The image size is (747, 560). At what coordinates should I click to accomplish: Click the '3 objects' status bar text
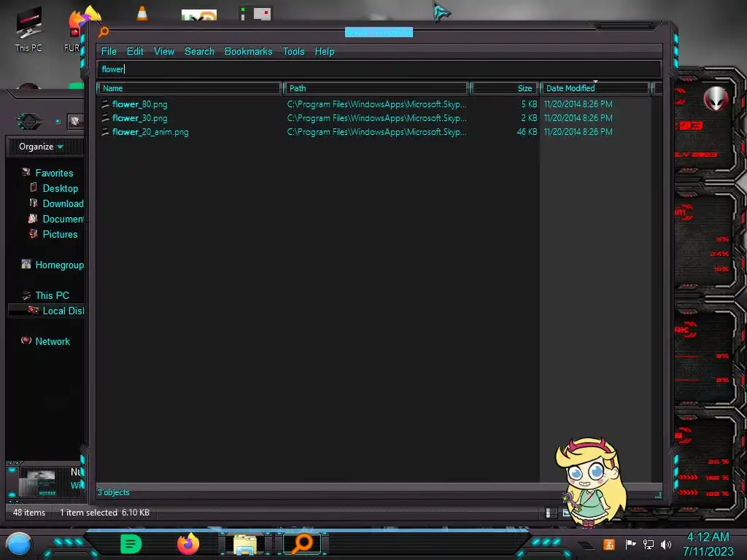point(113,492)
